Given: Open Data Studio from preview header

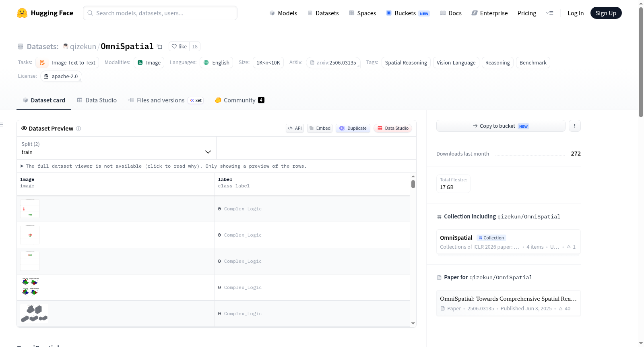Looking at the screenshot, I should pos(393,128).
